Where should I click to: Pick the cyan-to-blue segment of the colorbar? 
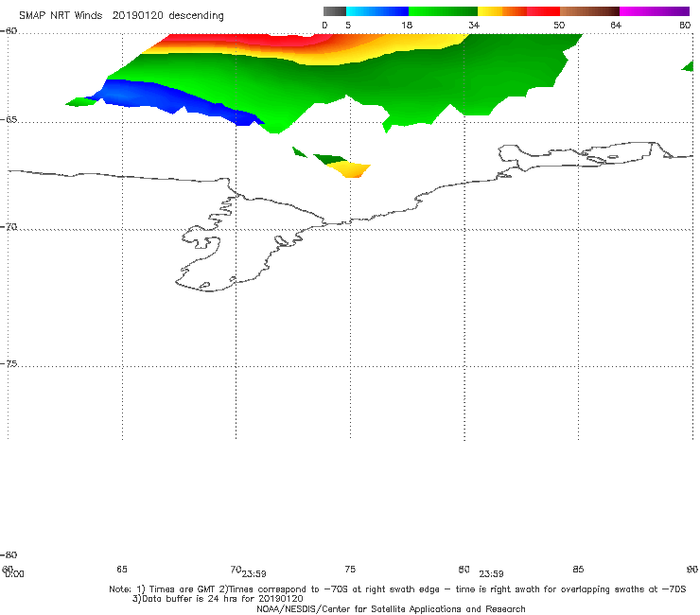click(x=377, y=11)
